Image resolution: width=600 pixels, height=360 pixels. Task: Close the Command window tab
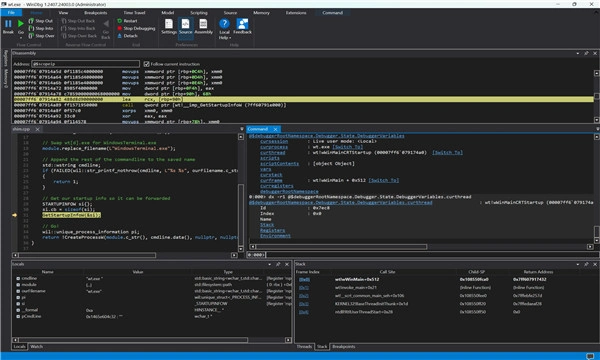pos(275,129)
